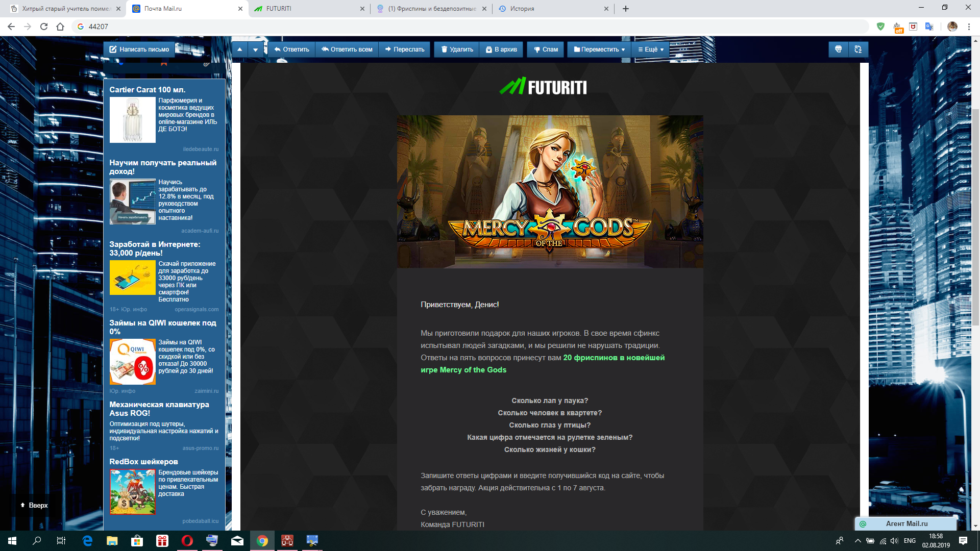Click the Ответить reply button
This screenshot has width=980, height=551.
[x=291, y=49]
